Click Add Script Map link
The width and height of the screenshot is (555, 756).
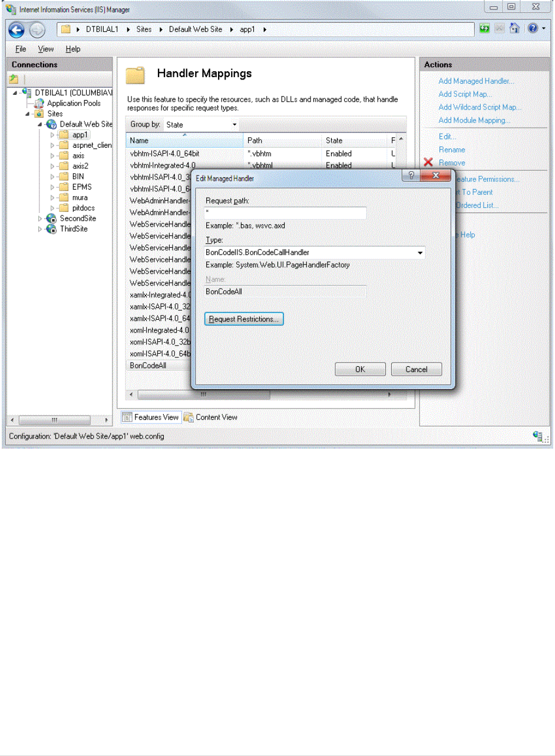[x=465, y=94]
